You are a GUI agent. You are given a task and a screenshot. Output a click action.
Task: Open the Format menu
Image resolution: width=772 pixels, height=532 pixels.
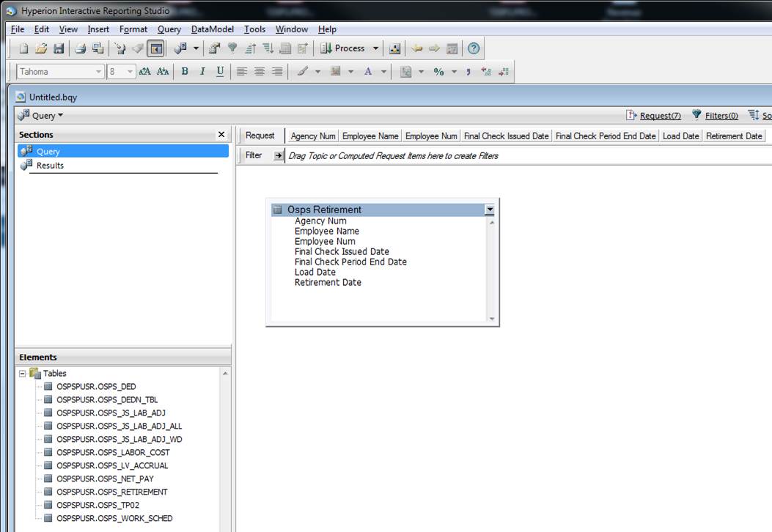coord(133,29)
